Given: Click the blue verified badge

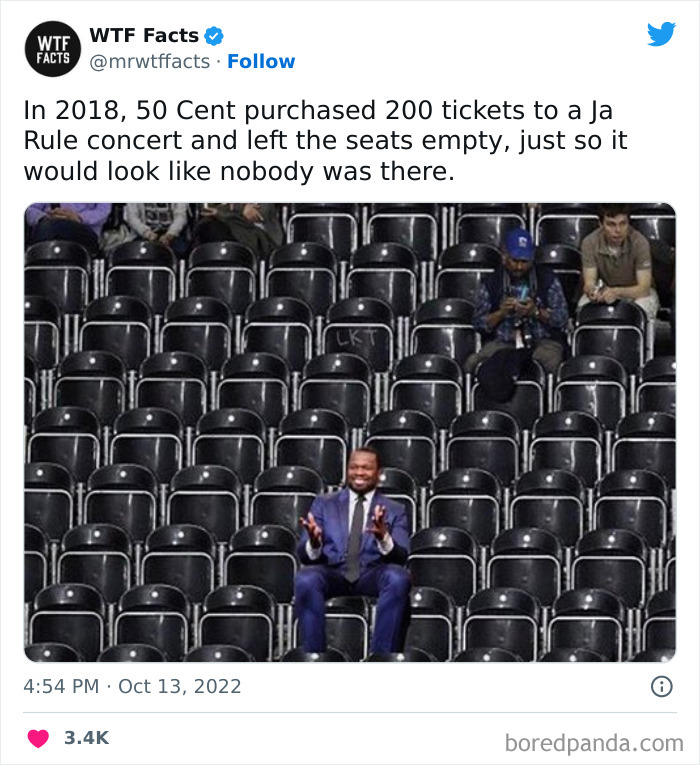Looking at the screenshot, I should (214, 36).
